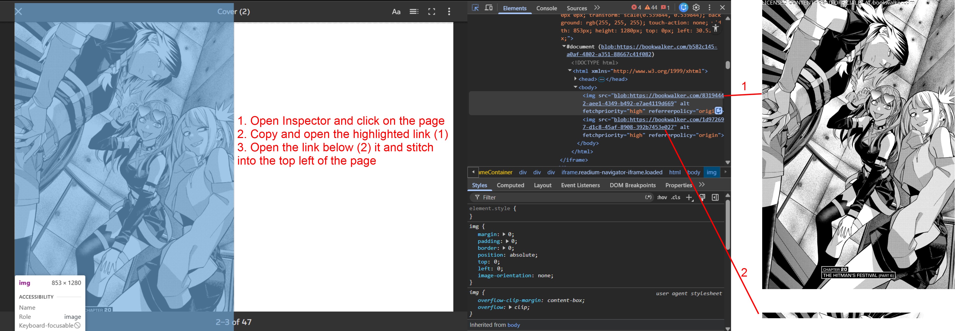The image size is (980, 331).
Task: Toggle the device toolbar icon
Action: (489, 8)
